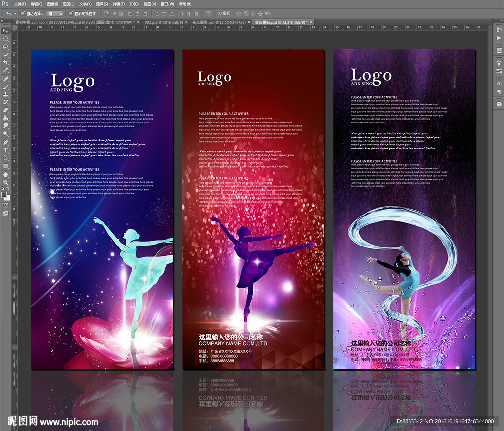The width and height of the screenshot is (504, 431).
Task: Open the Move tool preset picker arrow
Action: click(x=15, y=13)
